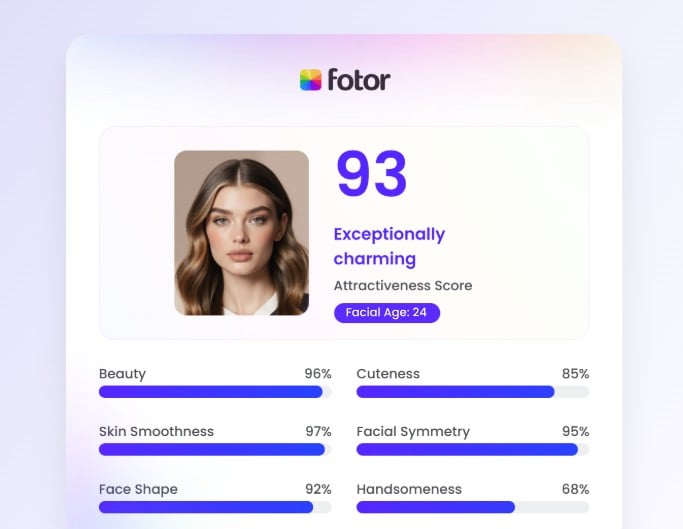
Task: Click the Beauty label text
Action: click(122, 374)
